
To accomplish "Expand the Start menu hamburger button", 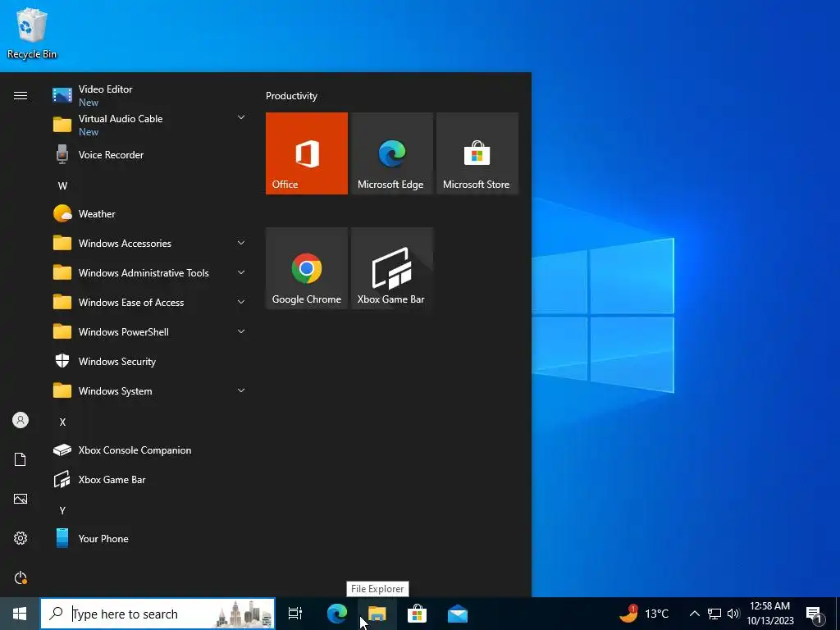I will pos(21,95).
